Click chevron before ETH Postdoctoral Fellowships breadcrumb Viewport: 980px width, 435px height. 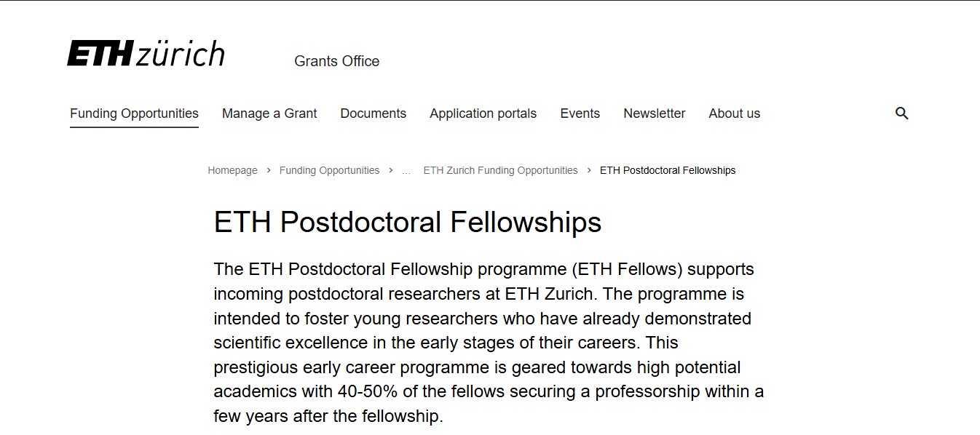pyautogui.click(x=589, y=170)
